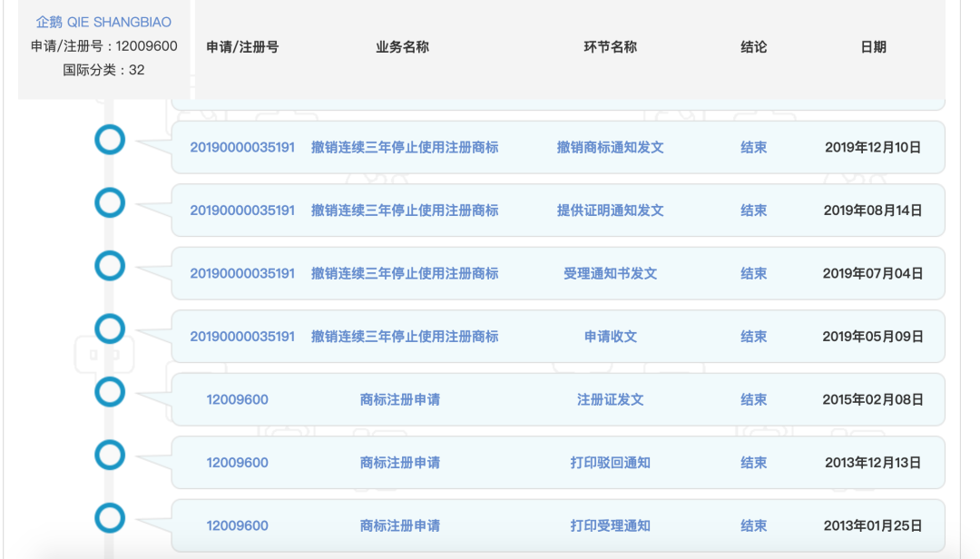Click the 日期 column header
The height and width of the screenshot is (559, 980).
(873, 47)
